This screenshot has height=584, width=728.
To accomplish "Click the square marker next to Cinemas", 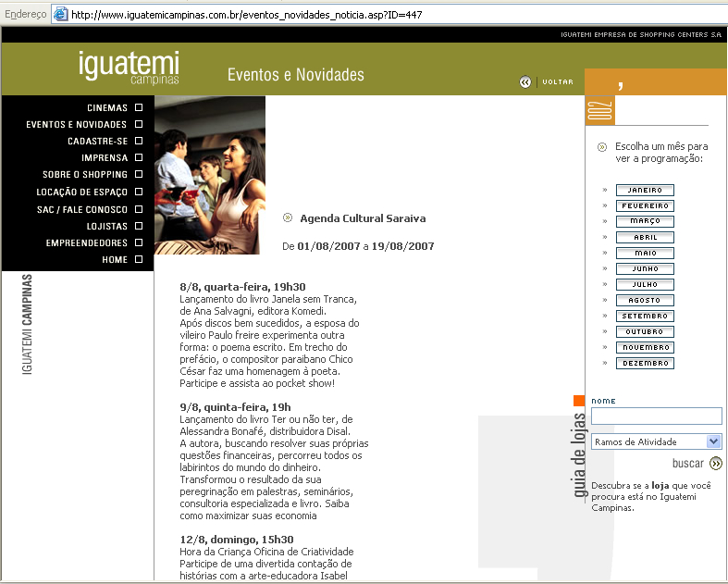I will coord(139,108).
